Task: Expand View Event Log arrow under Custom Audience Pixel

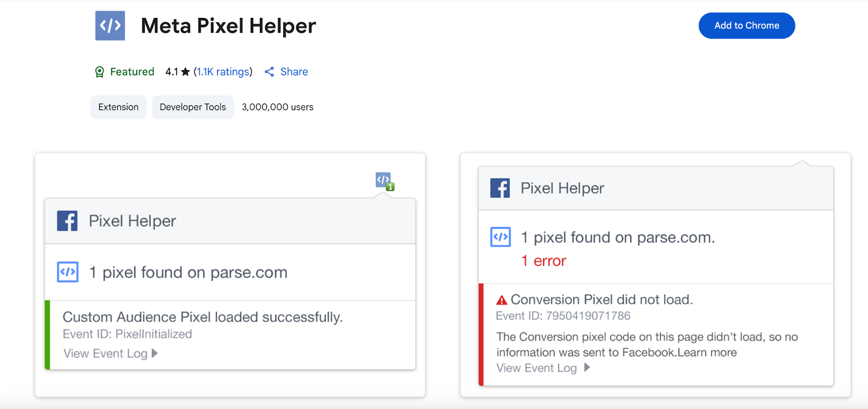Action: (155, 353)
